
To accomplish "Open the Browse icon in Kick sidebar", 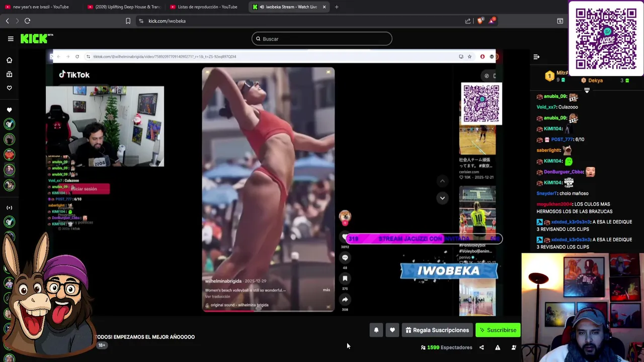I will click(x=9, y=74).
